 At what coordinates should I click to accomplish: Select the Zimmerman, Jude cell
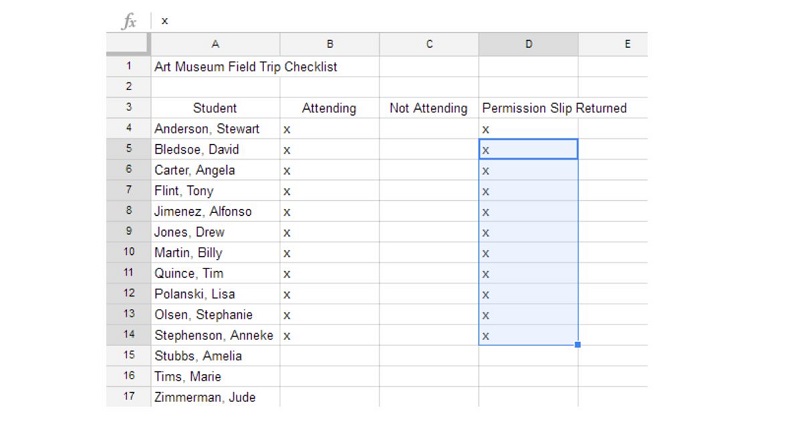click(215, 396)
